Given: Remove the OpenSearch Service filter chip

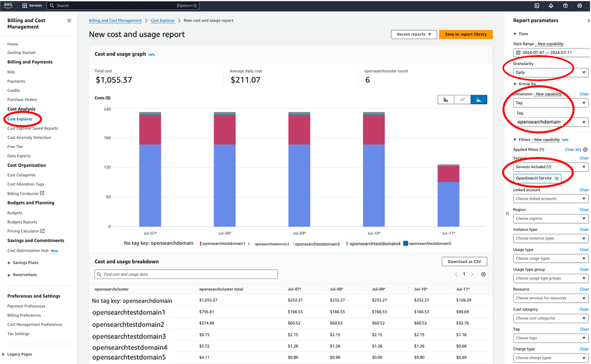Looking at the screenshot, I should (557, 178).
